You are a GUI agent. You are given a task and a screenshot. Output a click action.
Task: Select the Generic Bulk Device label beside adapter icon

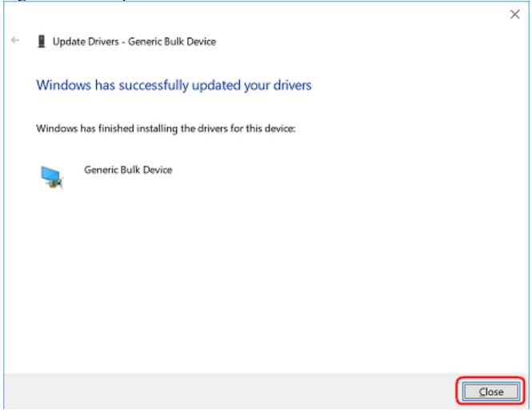128,170
